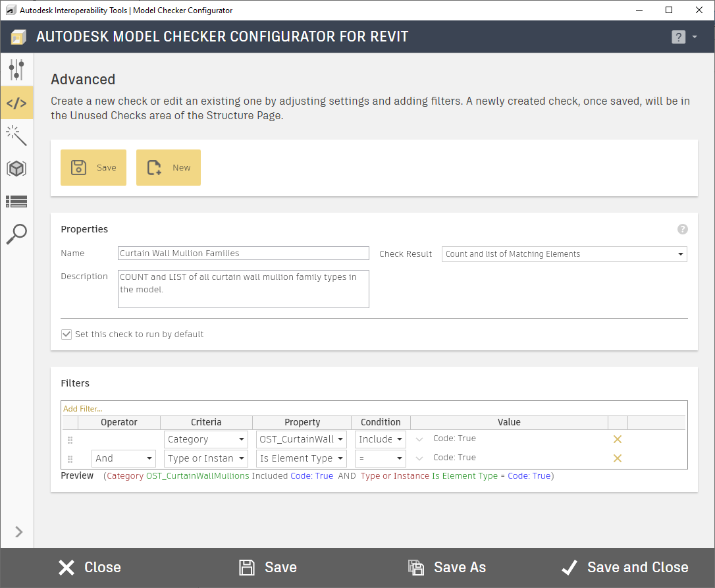
Task: Open the Wizard magic wand page
Action: pos(17,136)
